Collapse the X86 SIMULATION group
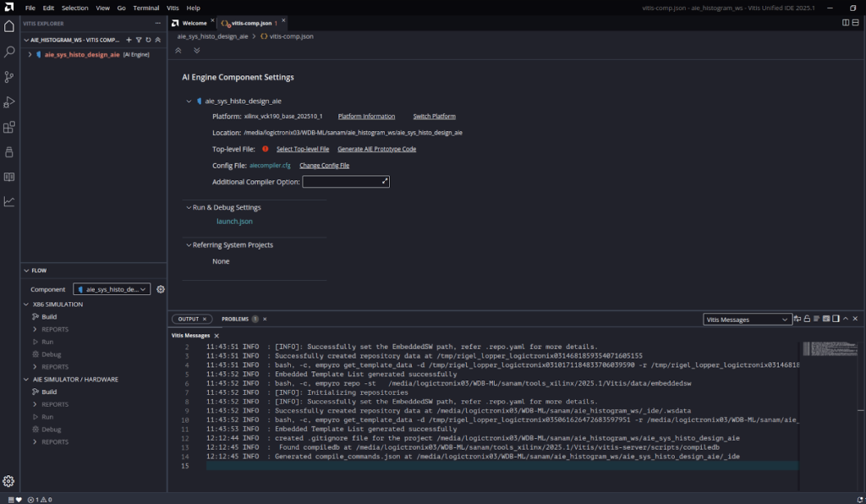 26,304
